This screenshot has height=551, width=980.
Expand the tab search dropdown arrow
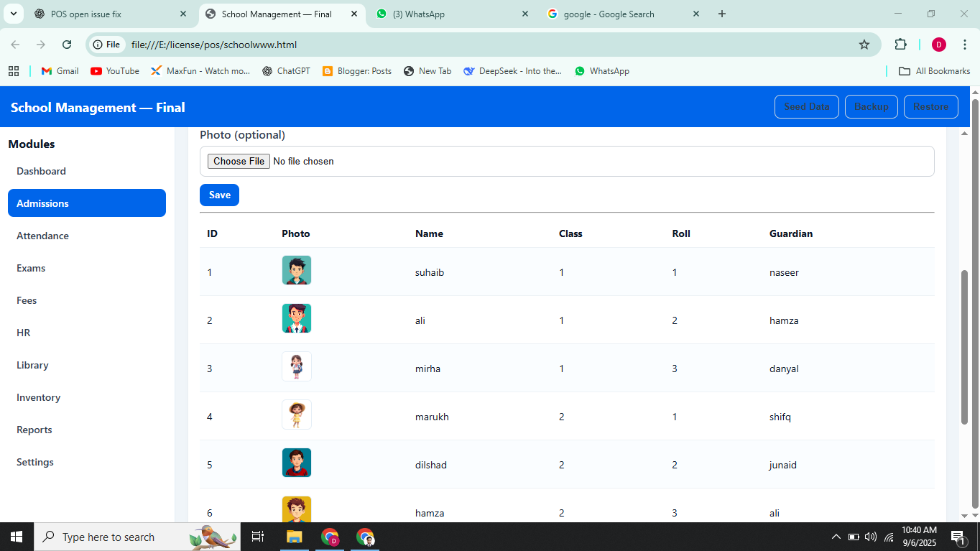click(13, 14)
